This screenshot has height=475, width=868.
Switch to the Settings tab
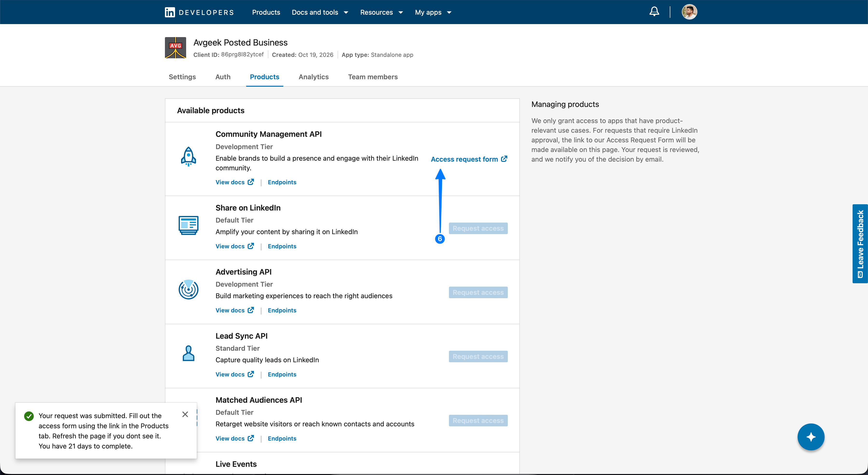point(182,77)
